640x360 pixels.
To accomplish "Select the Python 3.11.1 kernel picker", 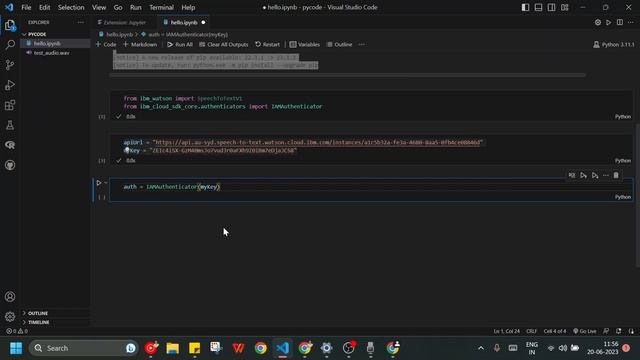I will 613,44.
